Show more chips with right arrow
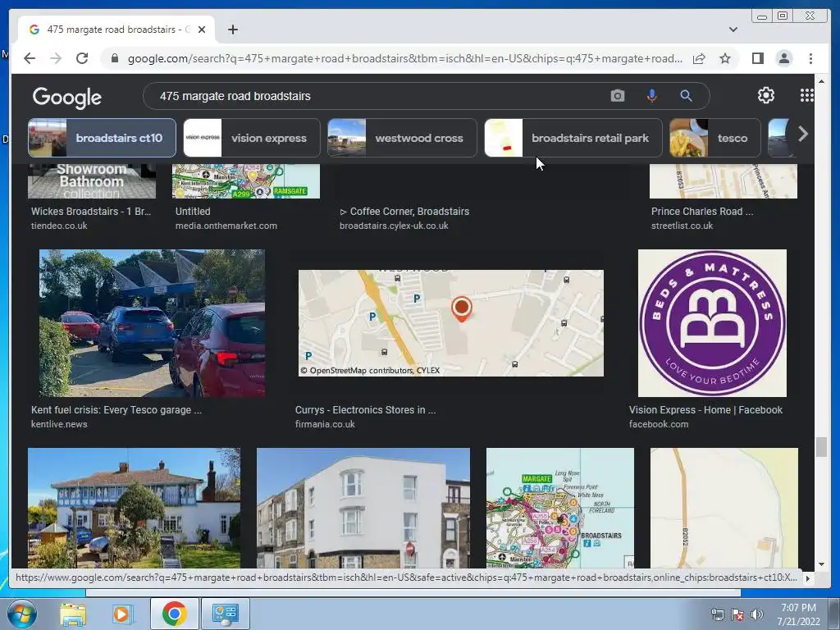Image resolution: width=840 pixels, height=630 pixels. pyautogui.click(x=802, y=134)
